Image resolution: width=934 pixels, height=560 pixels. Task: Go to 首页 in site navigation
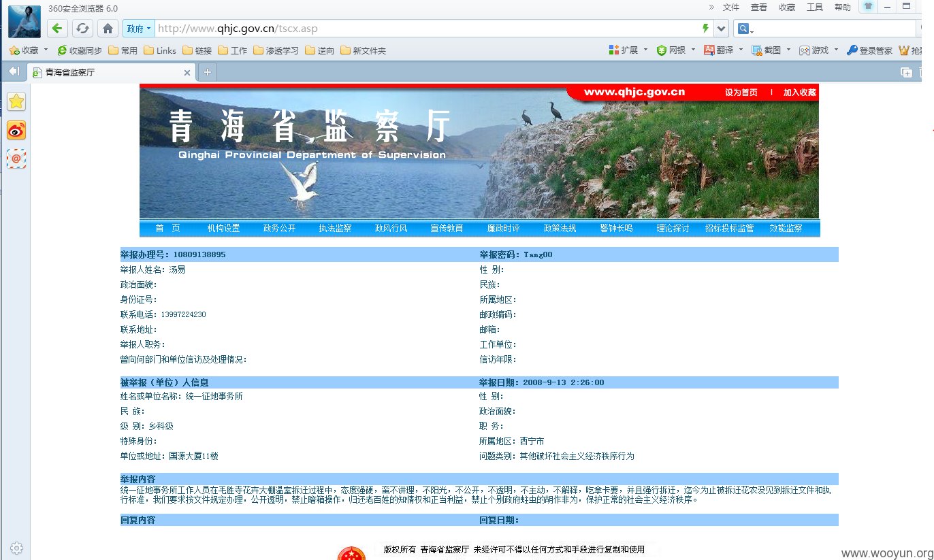(167, 228)
